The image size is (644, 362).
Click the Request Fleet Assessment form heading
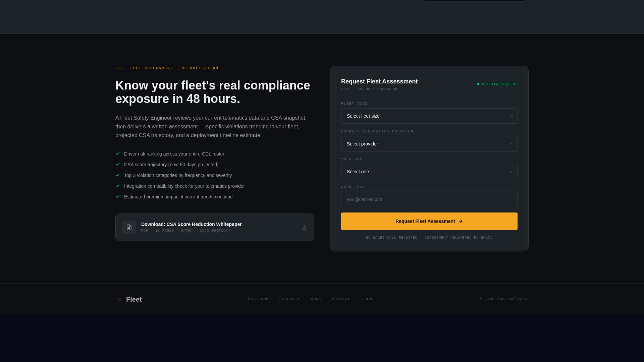(x=379, y=81)
